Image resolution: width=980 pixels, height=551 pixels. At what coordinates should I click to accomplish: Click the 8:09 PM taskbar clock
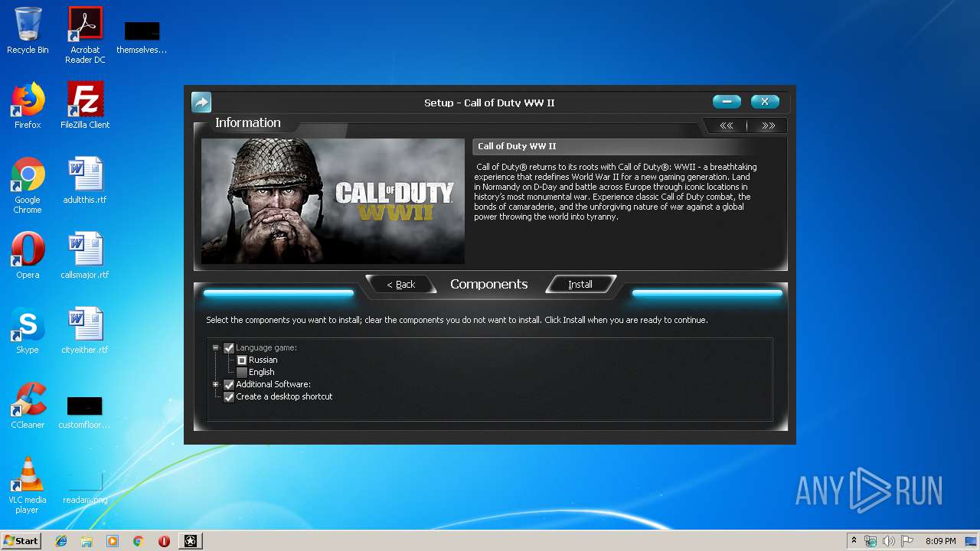940,541
